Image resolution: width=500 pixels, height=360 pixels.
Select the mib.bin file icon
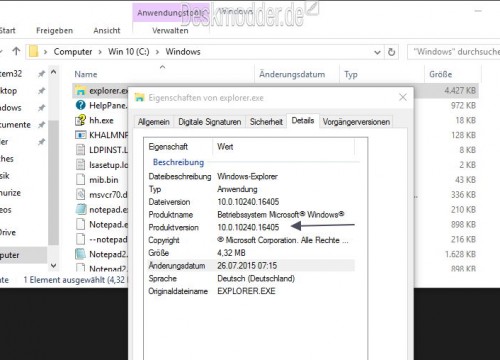click(x=80, y=180)
